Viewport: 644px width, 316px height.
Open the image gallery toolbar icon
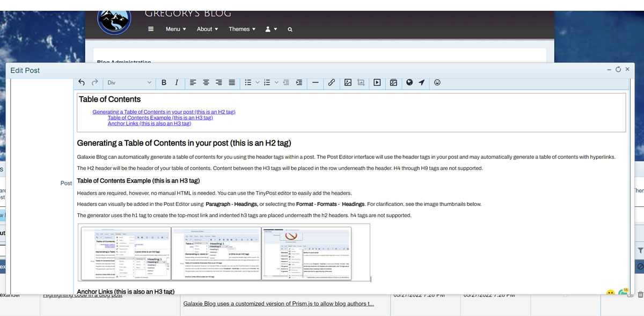393,82
